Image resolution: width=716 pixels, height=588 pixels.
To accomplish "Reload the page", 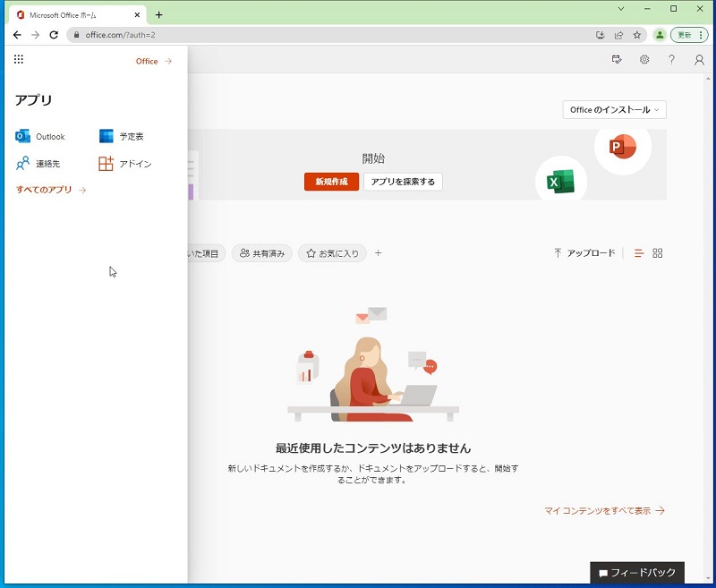I will (54, 35).
